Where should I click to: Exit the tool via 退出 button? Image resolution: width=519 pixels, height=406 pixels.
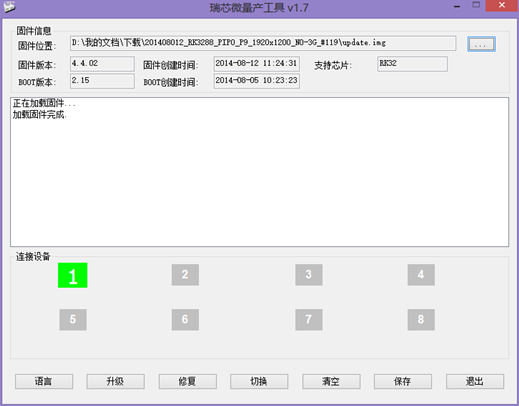pyautogui.click(x=475, y=381)
